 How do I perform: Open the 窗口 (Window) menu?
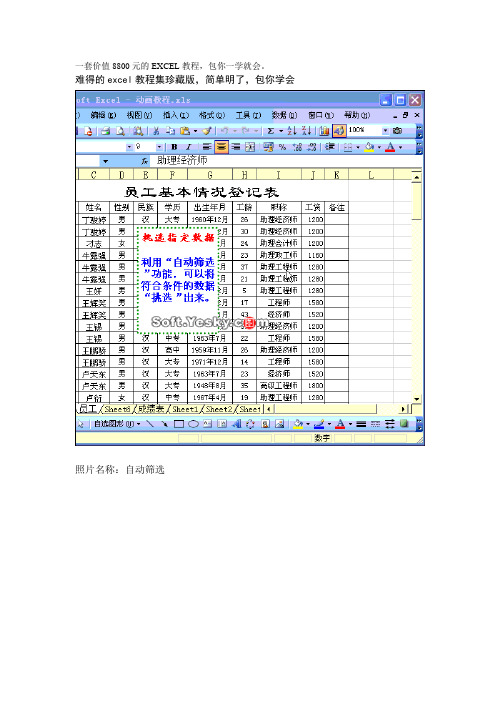pos(321,116)
